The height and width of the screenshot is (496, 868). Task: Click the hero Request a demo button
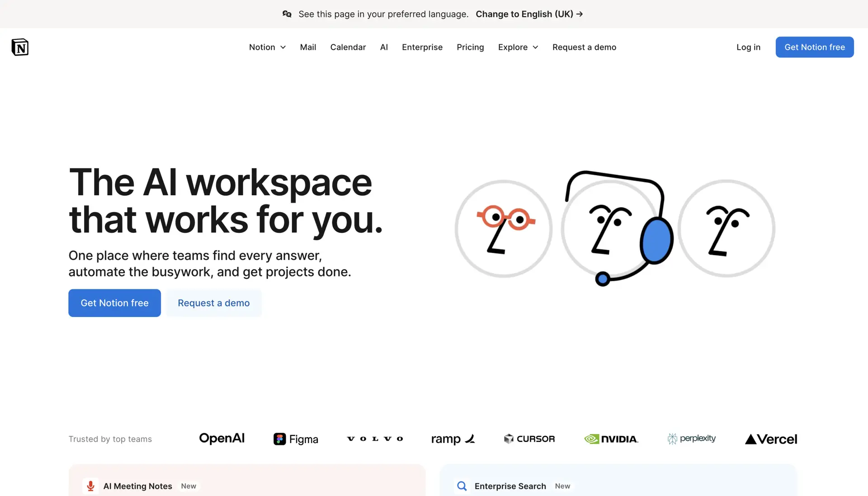coord(213,303)
